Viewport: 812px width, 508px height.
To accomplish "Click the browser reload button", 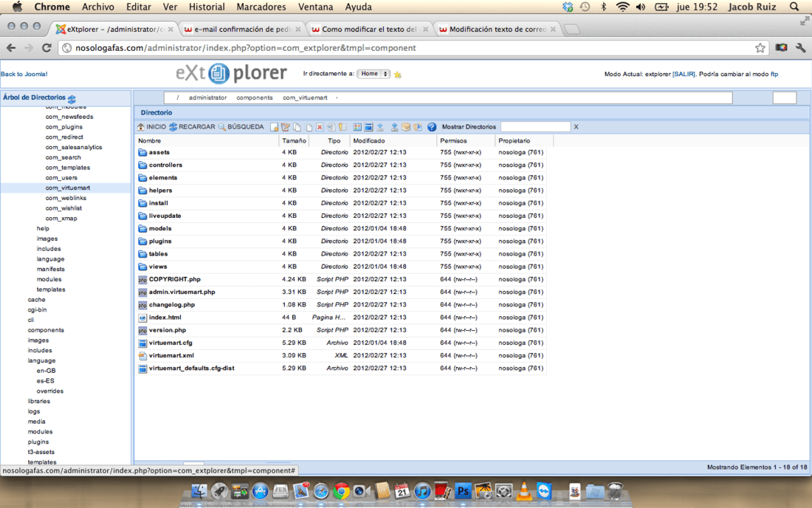I will pyautogui.click(x=47, y=48).
